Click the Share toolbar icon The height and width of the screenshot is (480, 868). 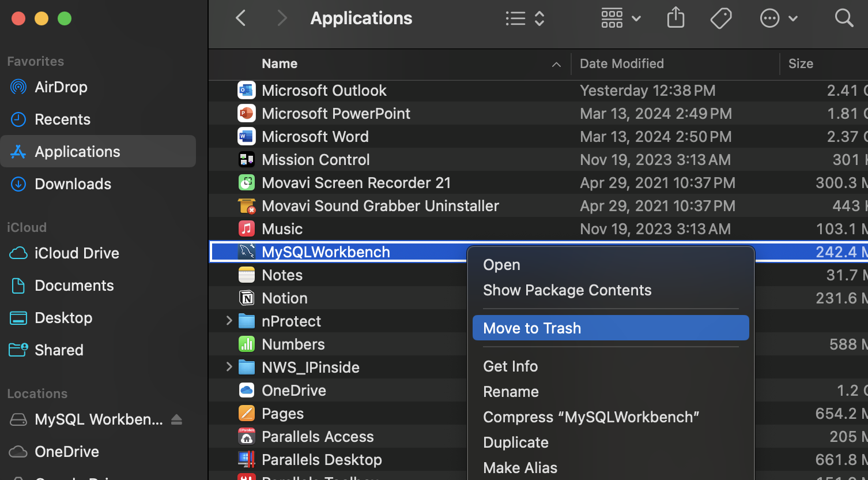click(x=675, y=18)
